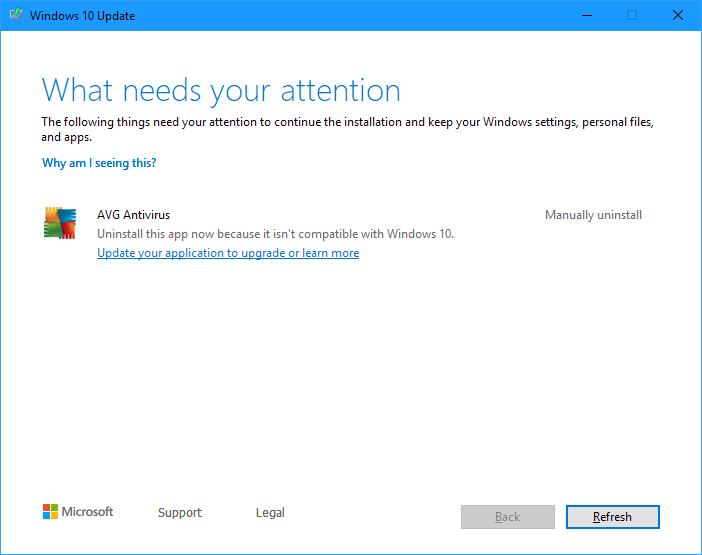Select the 'AVG Antivirus' app name

pos(133,215)
